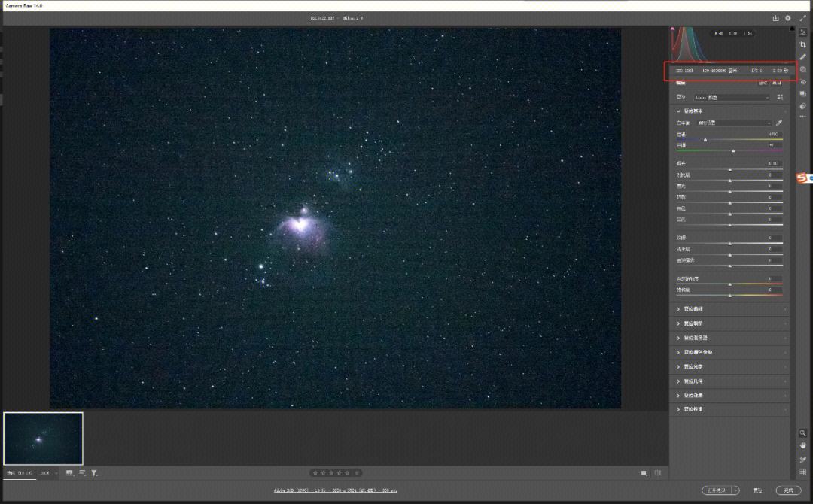Viewport: 813px width, 504px height.
Task: Click the Open button at bottom right
Action: point(716,490)
